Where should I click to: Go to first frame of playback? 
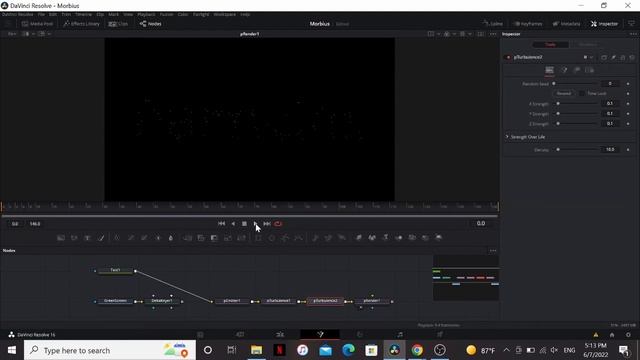[221, 224]
